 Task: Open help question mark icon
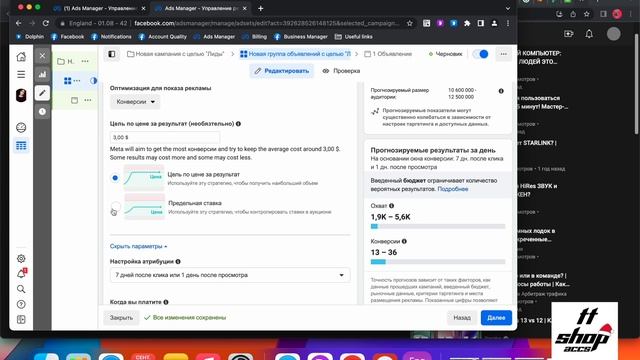coord(21,304)
